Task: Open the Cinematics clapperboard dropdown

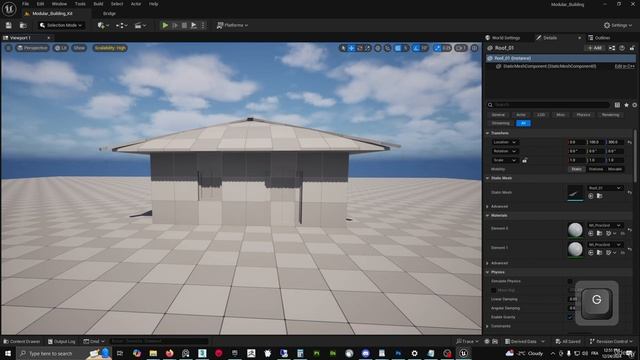Action: (140, 25)
